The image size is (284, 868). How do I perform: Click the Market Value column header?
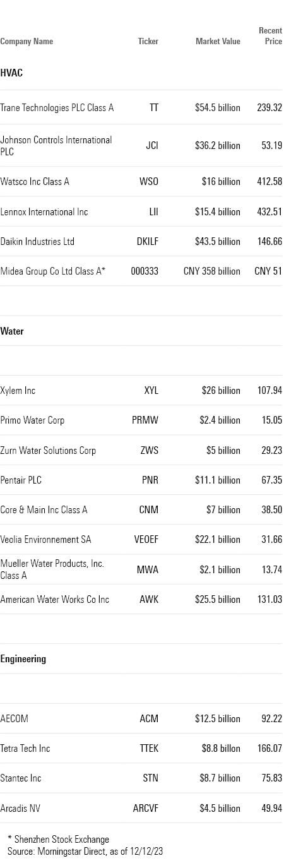pos(218,42)
